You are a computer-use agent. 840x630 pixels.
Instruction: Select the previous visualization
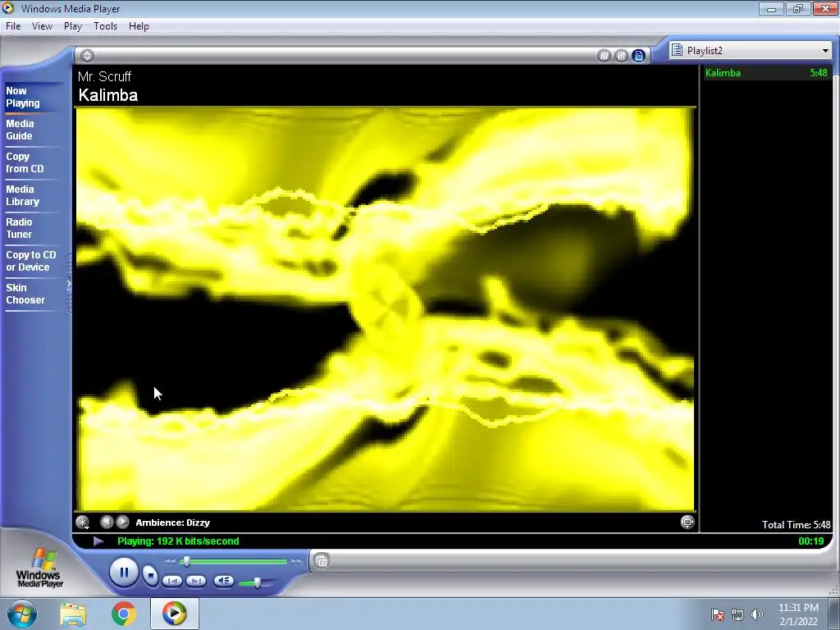107,522
